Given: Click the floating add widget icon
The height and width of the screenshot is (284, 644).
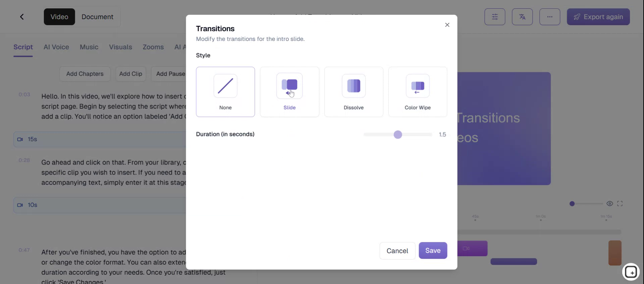Looking at the screenshot, I should pyautogui.click(x=631, y=272).
